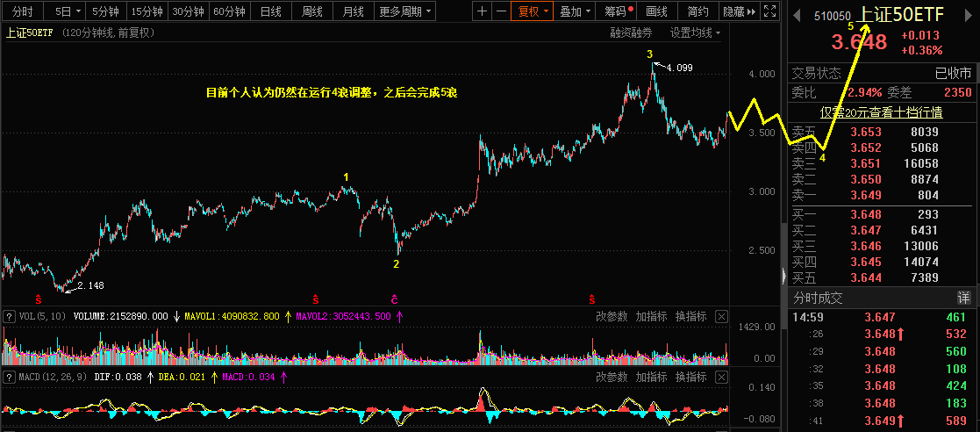Enter fullscreen chart mode
The height and width of the screenshot is (432, 980).
point(770,11)
